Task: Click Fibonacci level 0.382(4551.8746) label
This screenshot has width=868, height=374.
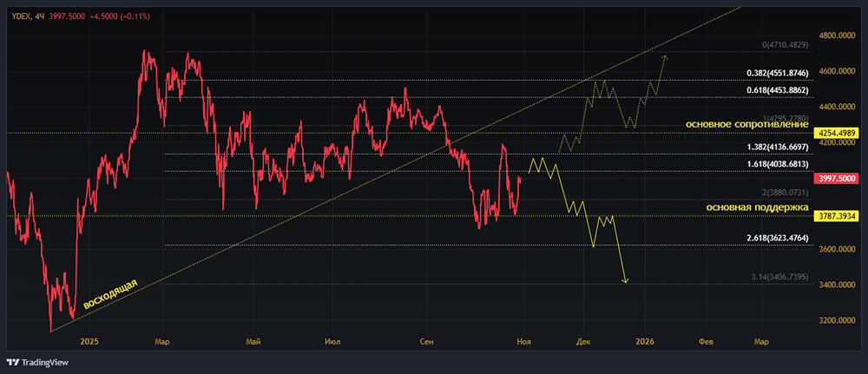Action: click(778, 73)
